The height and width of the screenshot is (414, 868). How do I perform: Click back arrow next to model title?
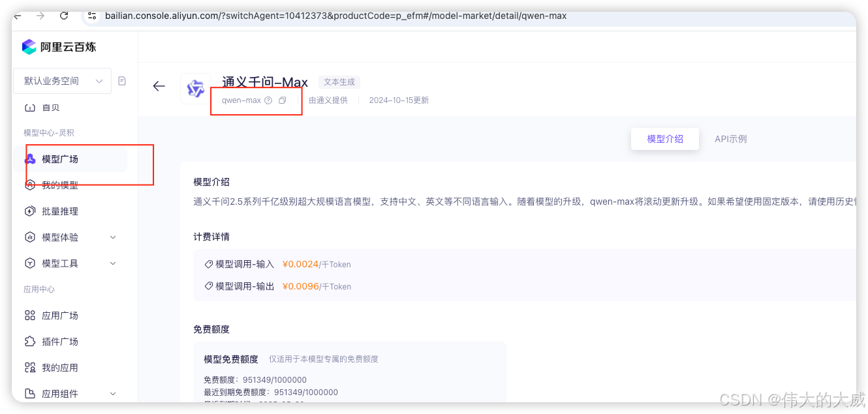[159, 86]
